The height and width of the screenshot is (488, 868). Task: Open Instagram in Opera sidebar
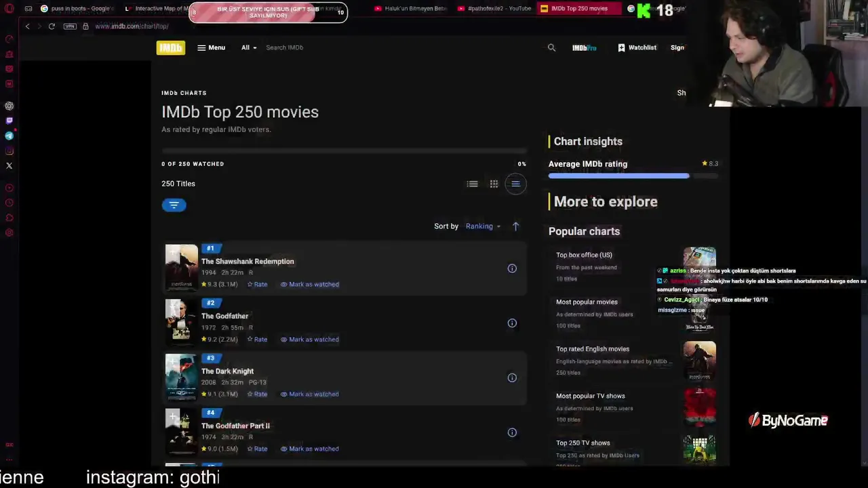pyautogui.click(x=9, y=150)
